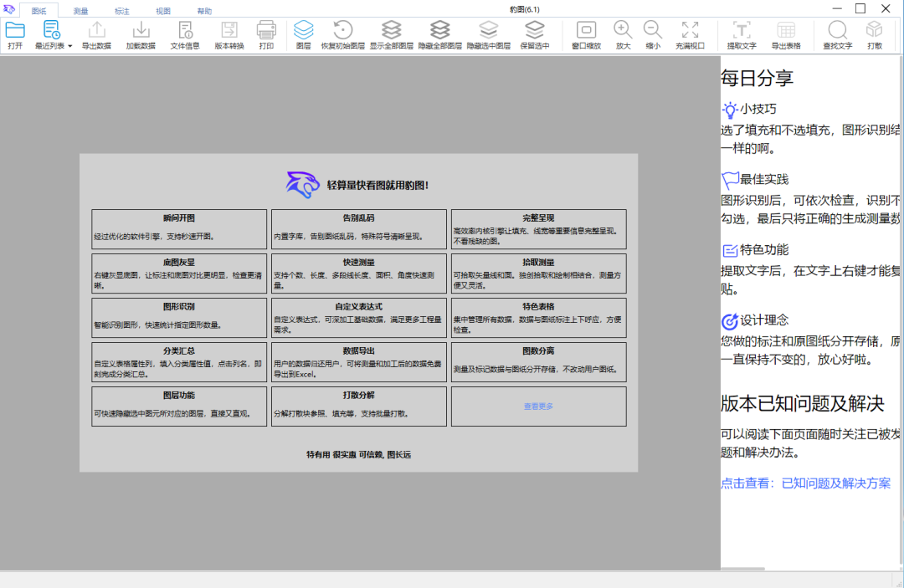Click the 打散分解 feature card
Screen dimensions: 904x588
(x=358, y=406)
